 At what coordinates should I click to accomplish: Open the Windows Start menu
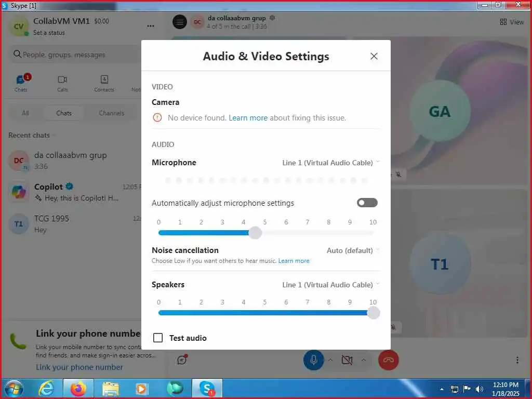coord(14,389)
